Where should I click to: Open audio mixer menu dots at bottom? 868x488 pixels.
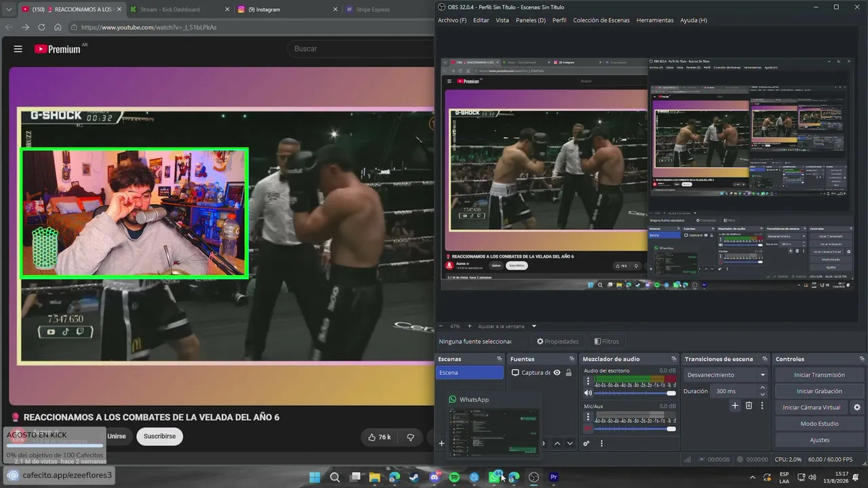click(x=601, y=444)
